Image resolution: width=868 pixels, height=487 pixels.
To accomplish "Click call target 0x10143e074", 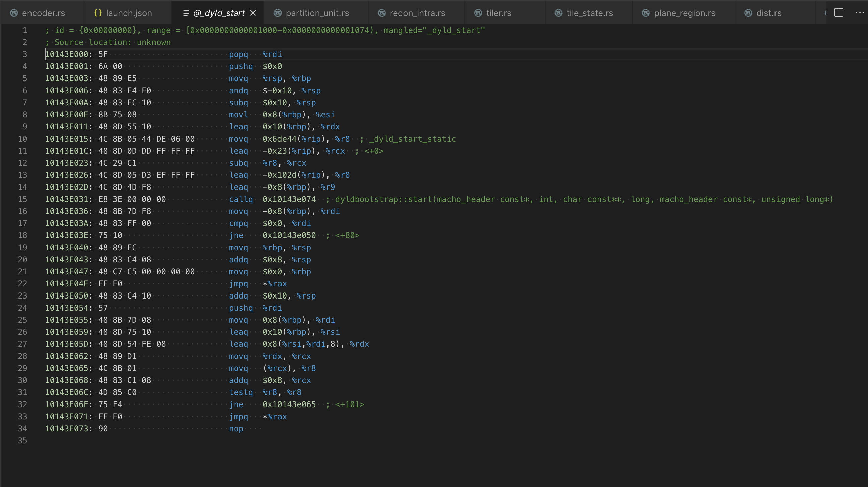I will [290, 199].
